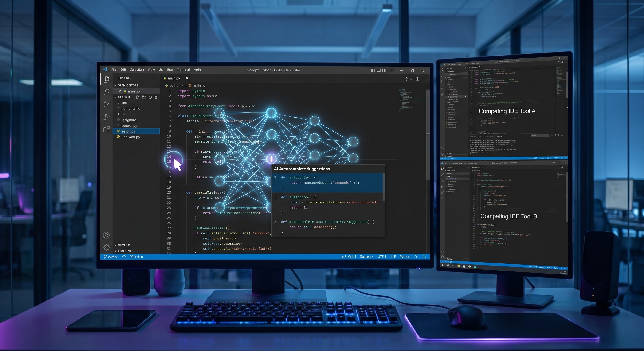Click Python language mode in status bar
Viewport: 644px width, 351px height.
coord(405,257)
